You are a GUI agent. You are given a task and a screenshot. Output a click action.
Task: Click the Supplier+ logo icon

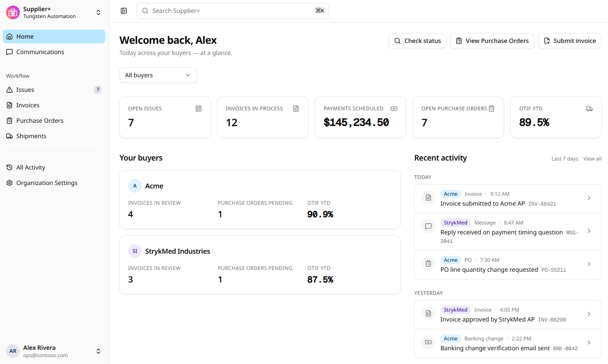tap(13, 12)
